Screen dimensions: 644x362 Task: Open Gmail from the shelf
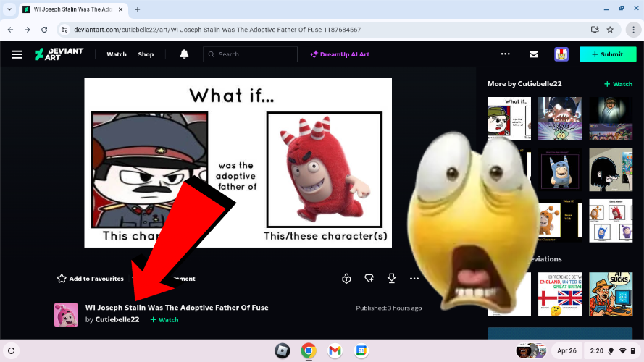click(335, 351)
